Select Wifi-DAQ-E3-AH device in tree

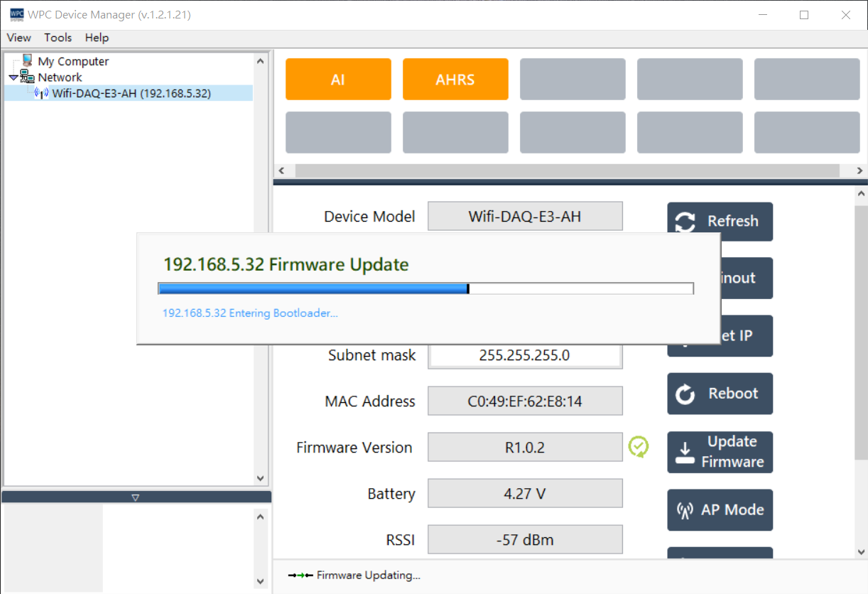[131, 93]
